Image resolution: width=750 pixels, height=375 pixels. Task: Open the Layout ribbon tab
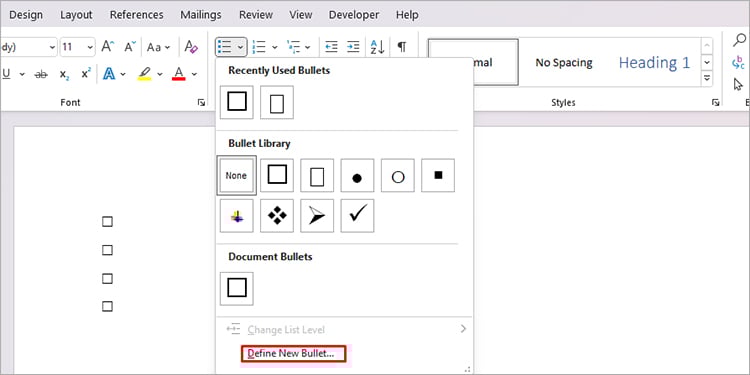76,15
